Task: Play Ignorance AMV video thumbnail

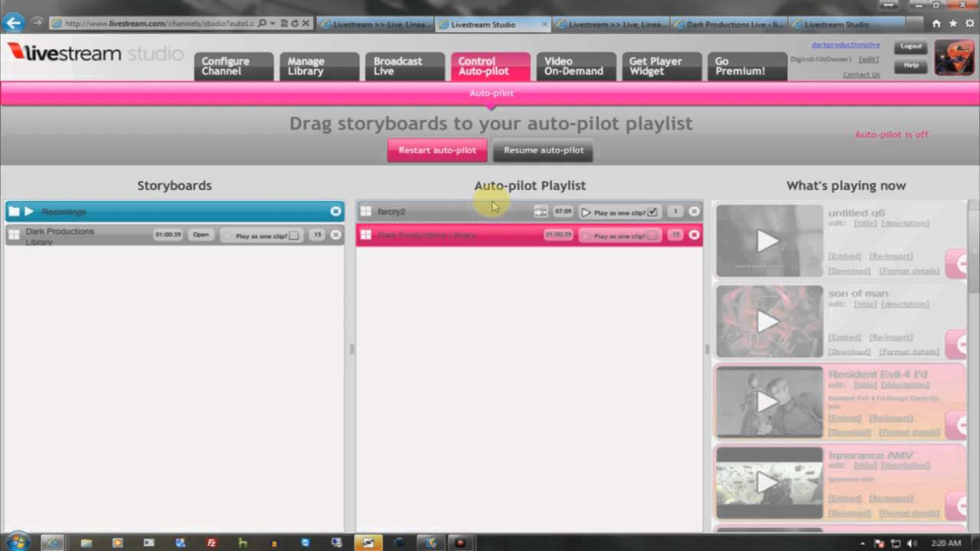Action: [769, 483]
